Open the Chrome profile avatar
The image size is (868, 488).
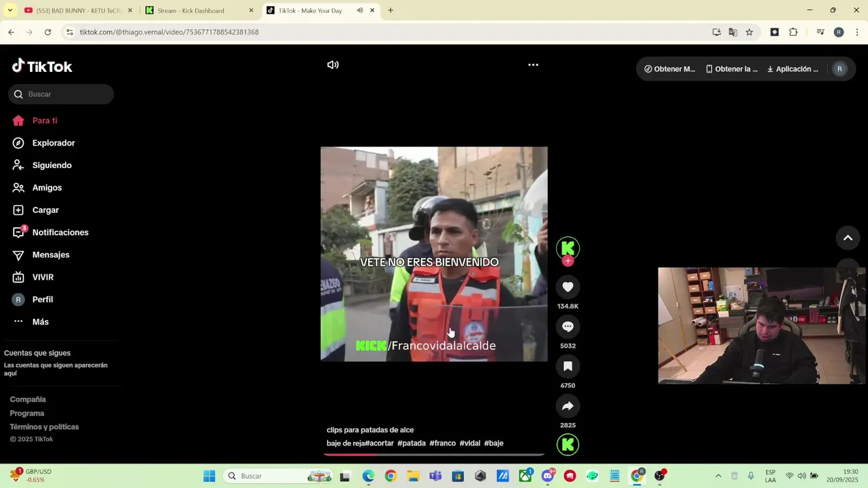[839, 32]
